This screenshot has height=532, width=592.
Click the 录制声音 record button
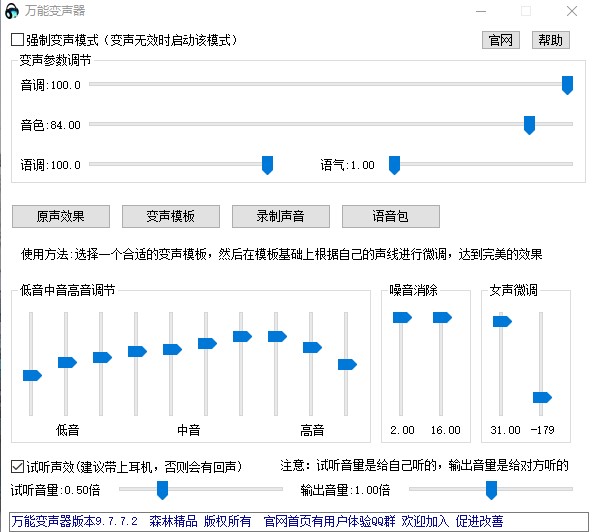click(281, 216)
